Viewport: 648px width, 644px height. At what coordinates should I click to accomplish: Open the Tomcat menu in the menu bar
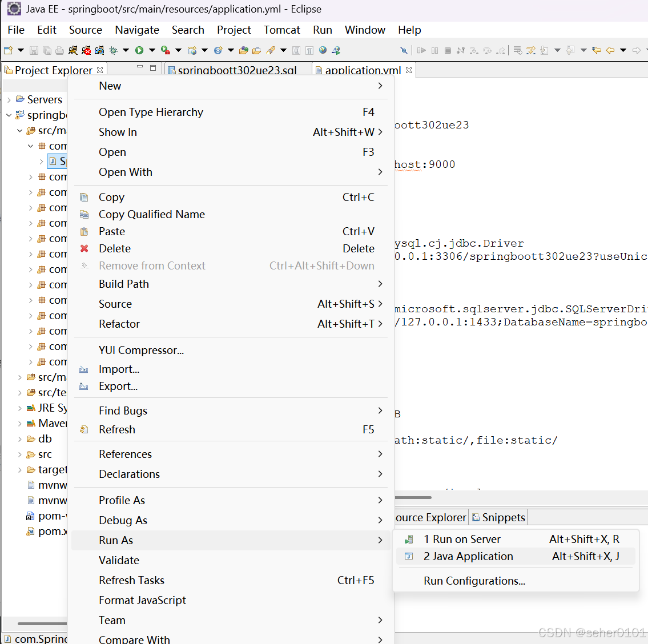click(x=281, y=30)
